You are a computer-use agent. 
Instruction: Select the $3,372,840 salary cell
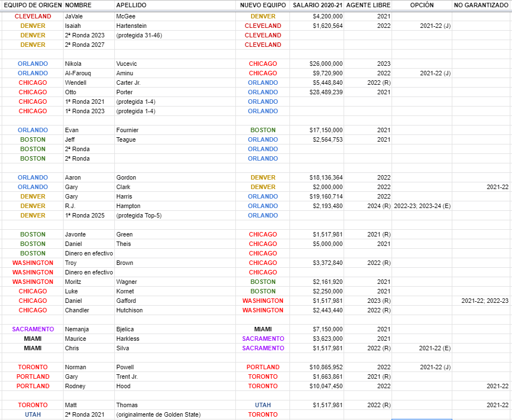(x=317, y=263)
